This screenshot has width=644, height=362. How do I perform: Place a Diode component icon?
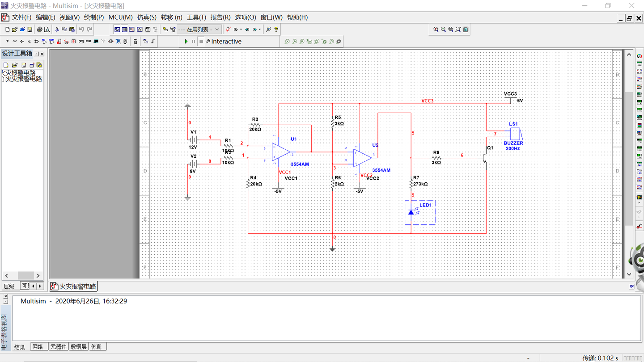(22, 41)
